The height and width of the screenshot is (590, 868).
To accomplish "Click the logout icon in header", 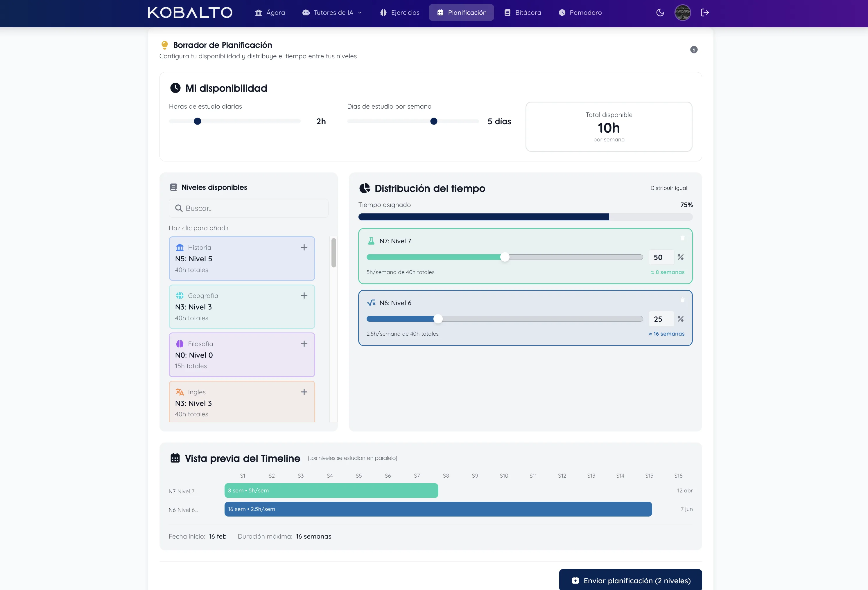I will pos(705,12).
